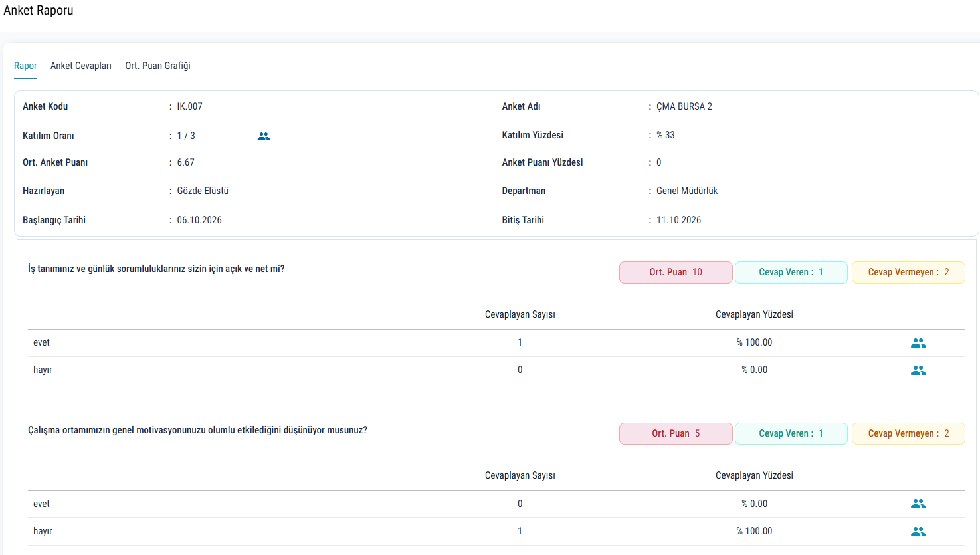Select the question about İş tanımınız
The height and width of the screenshot is (555, 980).
pyautogui.click(x=156, y=269)
